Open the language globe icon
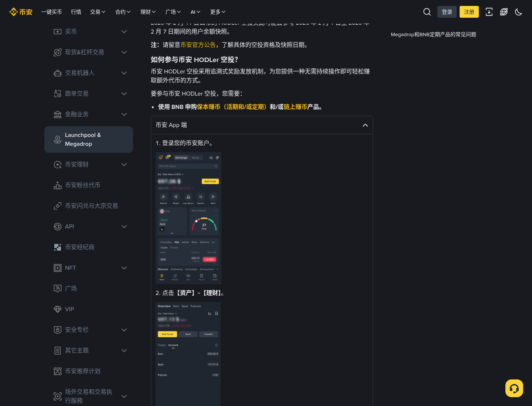The image size is (532, 406). (x=504, y=12)
